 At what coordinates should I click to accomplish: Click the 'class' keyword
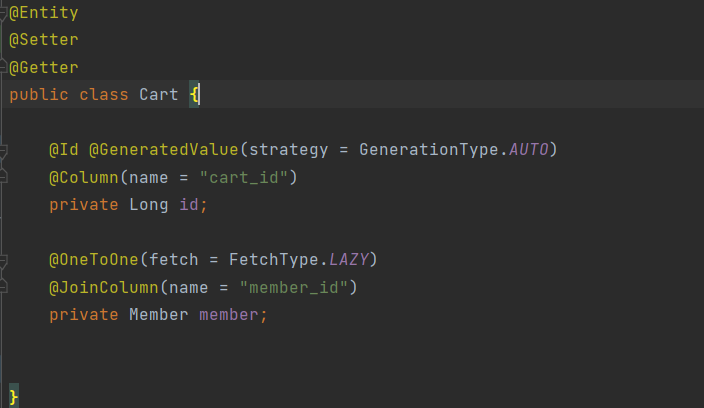click(x=104, y=95)
